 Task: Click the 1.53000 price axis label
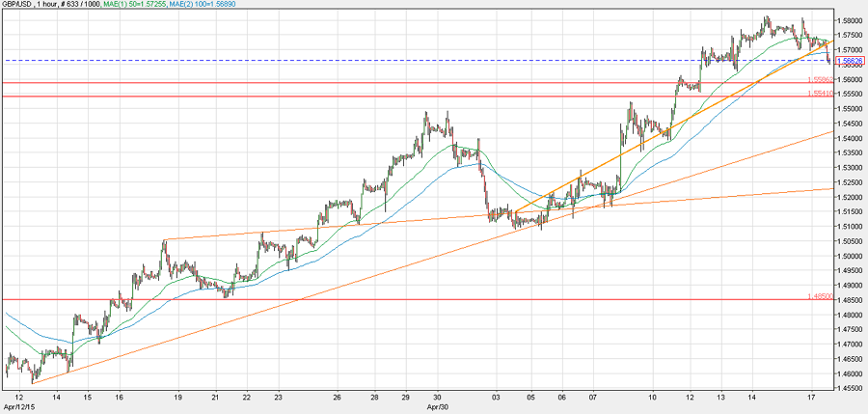pyautogui.click(x=851, y=168)
